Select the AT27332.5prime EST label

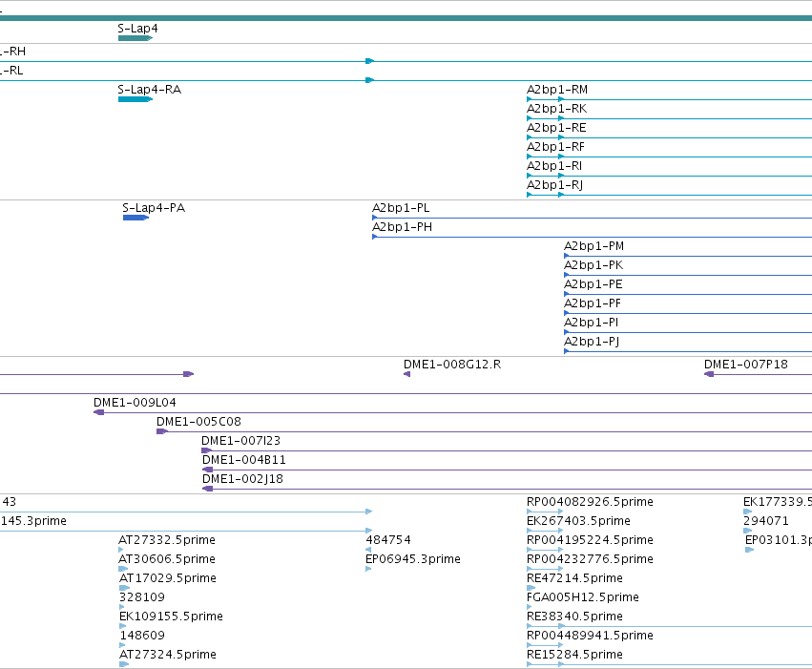167,540
